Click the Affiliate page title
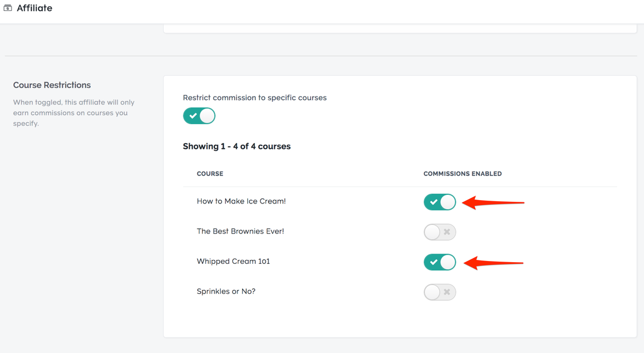Image resolution: width=644 pixels, height=353 pixels. coord(34,8)
